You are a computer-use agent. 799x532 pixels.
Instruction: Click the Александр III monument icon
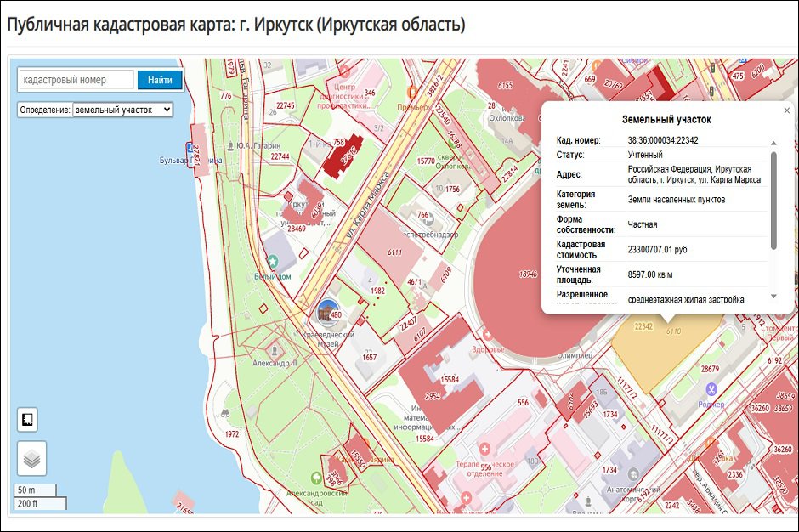pos(275,351)
